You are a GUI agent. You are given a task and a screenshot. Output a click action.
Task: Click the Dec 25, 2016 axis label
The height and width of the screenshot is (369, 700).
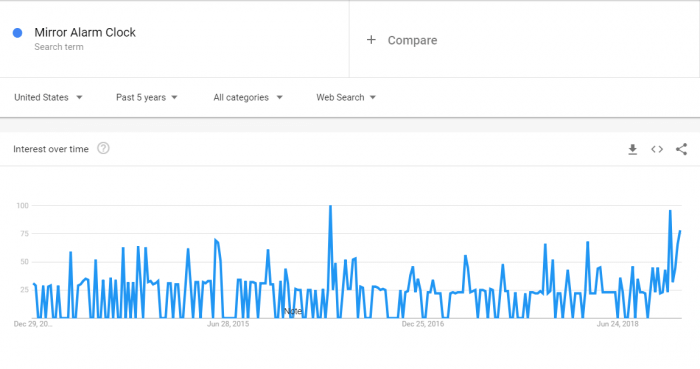pyautogui.click(x=423, y=324)
